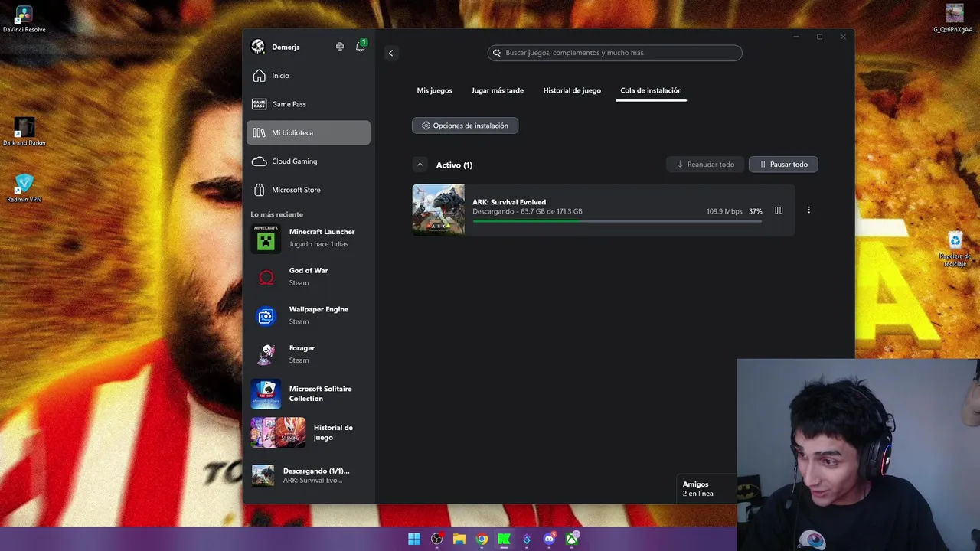Click the Lo más reciente heading
Viewport: 980px width, 551px height.
[276, 214]
